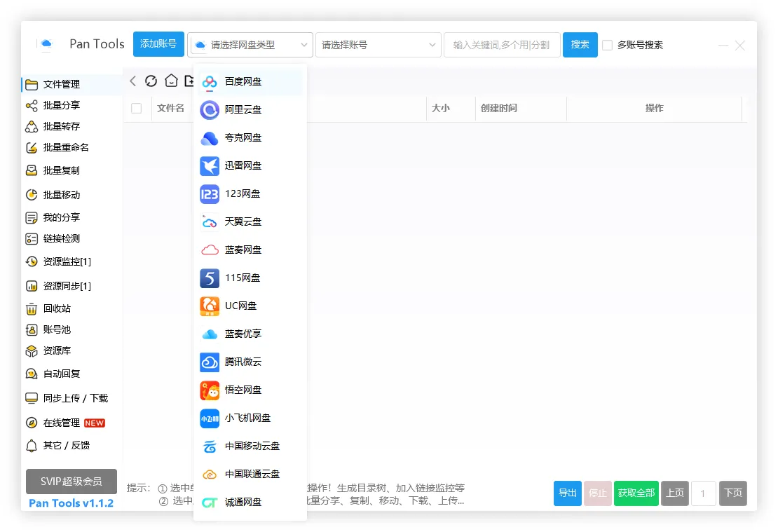Click the 添加账号 button
The height and width of the screenshot is (532, 778).
tap(158, 43)
